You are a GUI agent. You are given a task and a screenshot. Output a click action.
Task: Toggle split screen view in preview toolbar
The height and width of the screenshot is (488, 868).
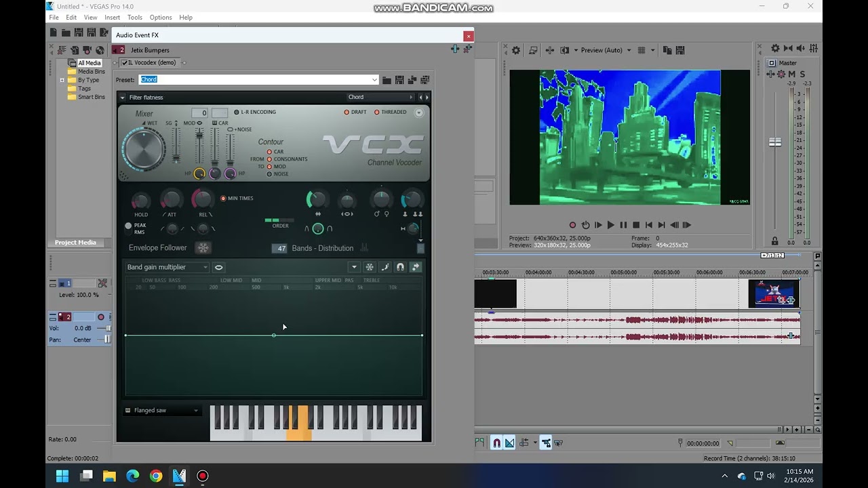tap(565, 50)
